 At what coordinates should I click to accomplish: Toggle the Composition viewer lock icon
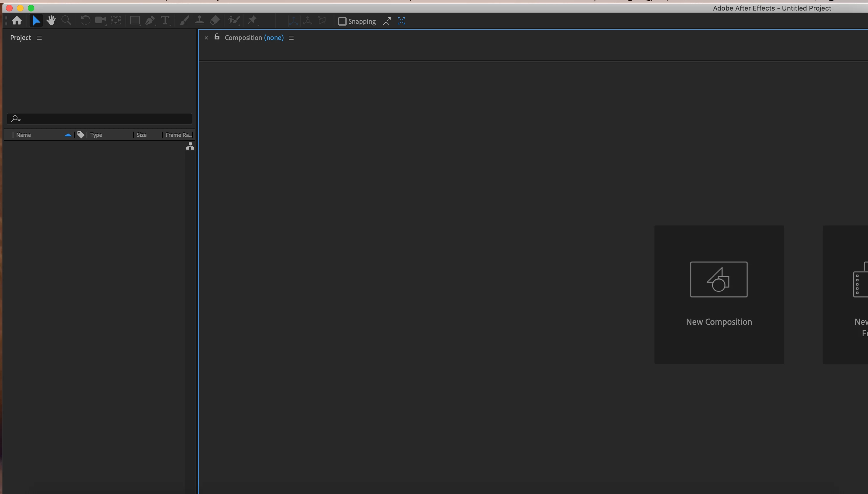[x=217, y=37]
